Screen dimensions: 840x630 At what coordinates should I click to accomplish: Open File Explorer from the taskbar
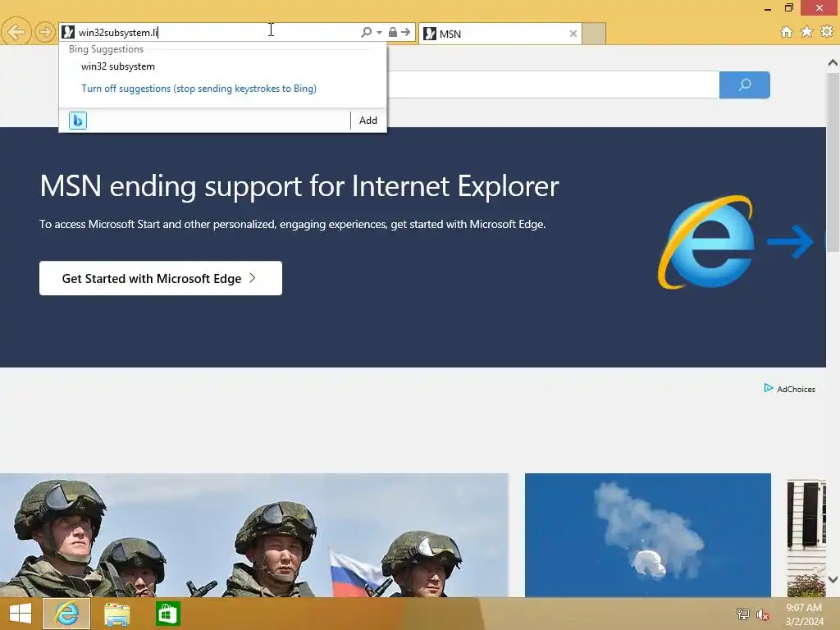116,614
